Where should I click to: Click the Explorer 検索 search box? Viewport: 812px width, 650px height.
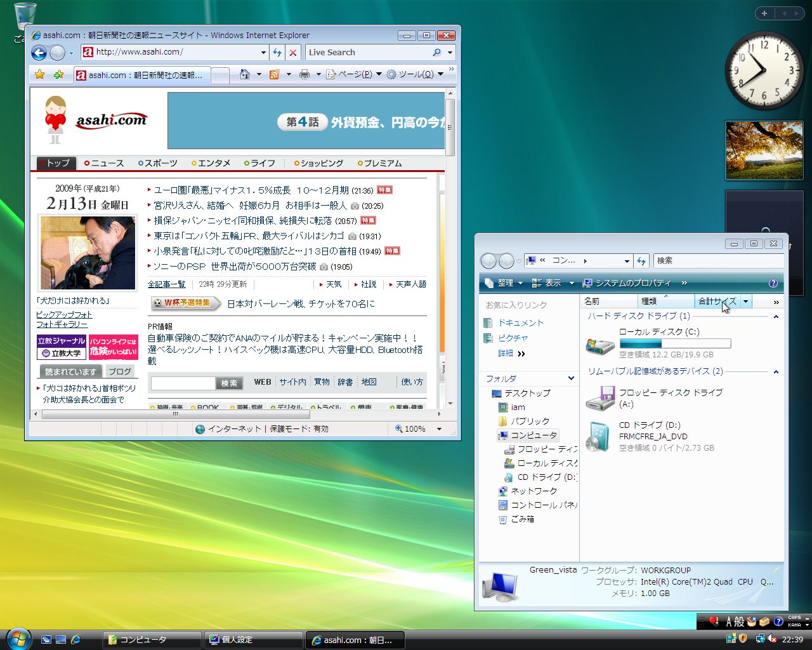pyautogui.click(x=718, y=261)
